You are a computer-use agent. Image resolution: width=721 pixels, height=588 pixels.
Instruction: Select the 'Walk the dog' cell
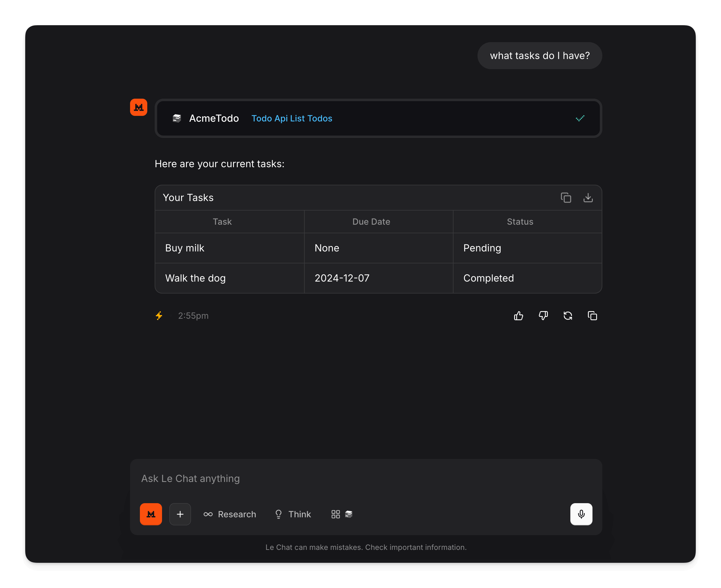coord(230,278)
